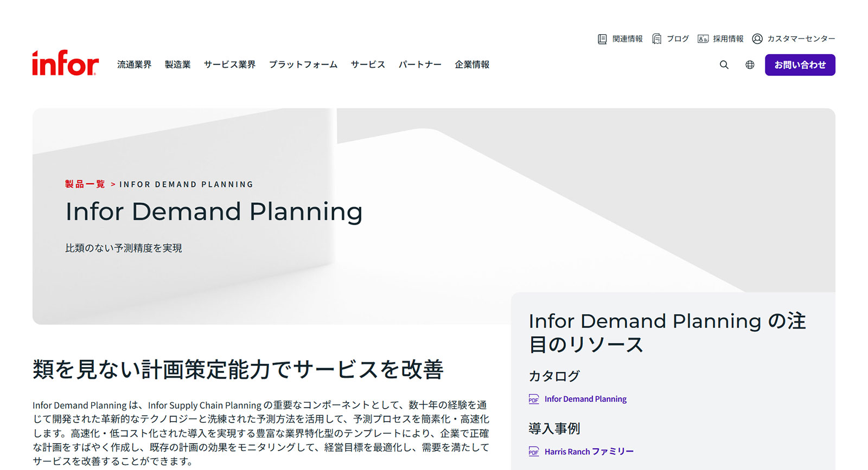Open the 関連情報 link
868x470 pixels.
627,39
